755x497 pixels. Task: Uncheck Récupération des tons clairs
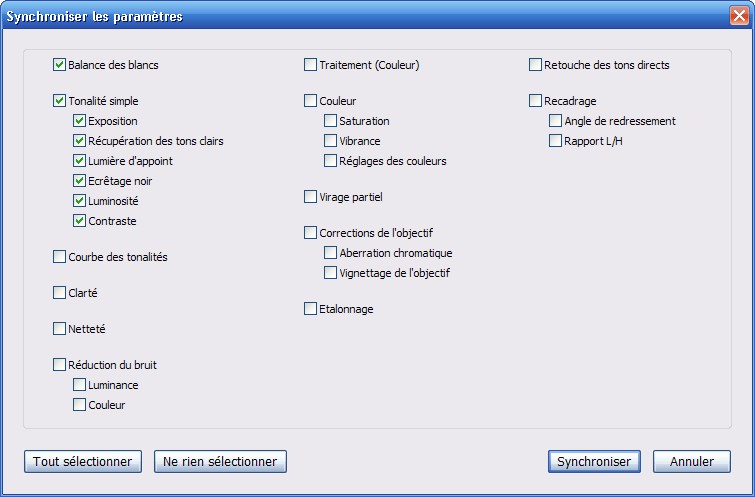coord(79,141)
